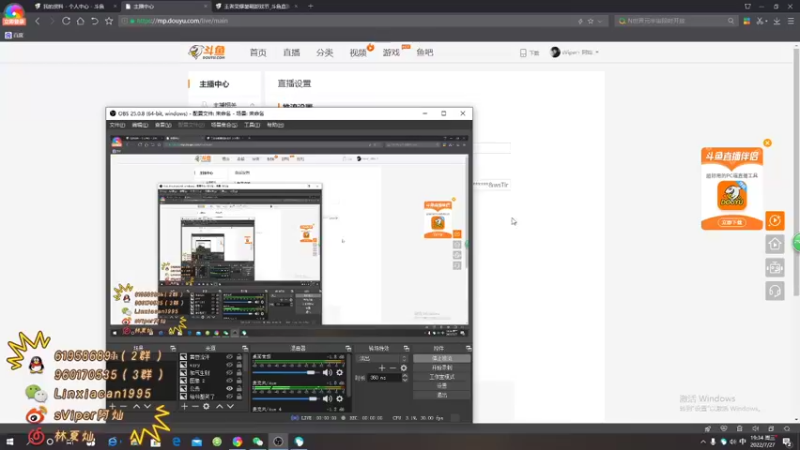Open the screenshot scissors tool in browser toolbar

(x=760, y=21)
